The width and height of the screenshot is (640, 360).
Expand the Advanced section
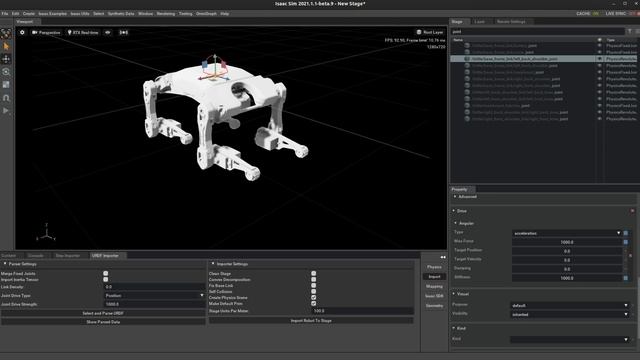[x=455, y=197]
